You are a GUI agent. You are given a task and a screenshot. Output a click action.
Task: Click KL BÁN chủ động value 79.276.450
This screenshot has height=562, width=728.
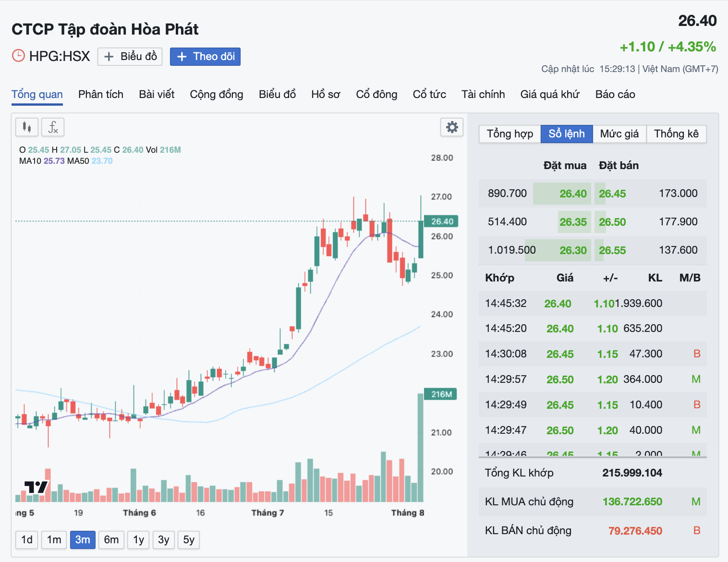[635, 531]
